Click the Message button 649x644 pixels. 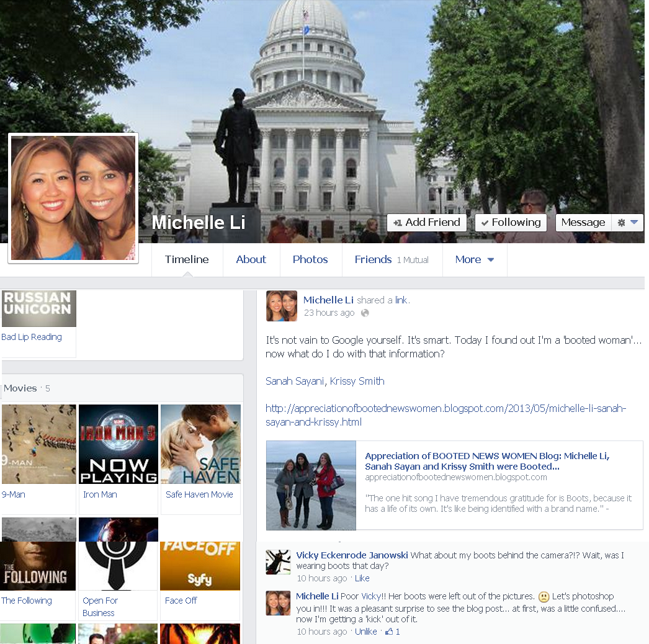[583, 223]
